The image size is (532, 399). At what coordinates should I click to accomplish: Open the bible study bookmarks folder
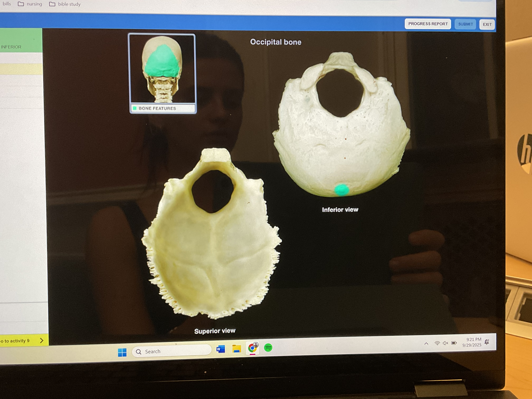(x=65, y=4)
